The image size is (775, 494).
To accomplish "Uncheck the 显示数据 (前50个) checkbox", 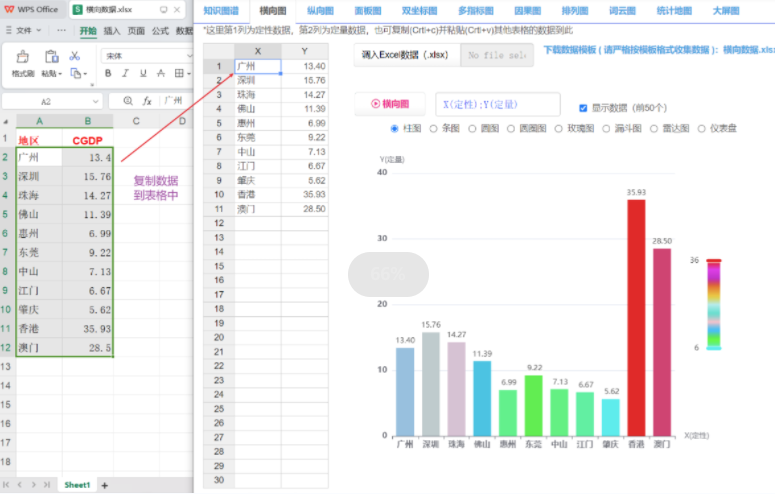I will [583, 108].
